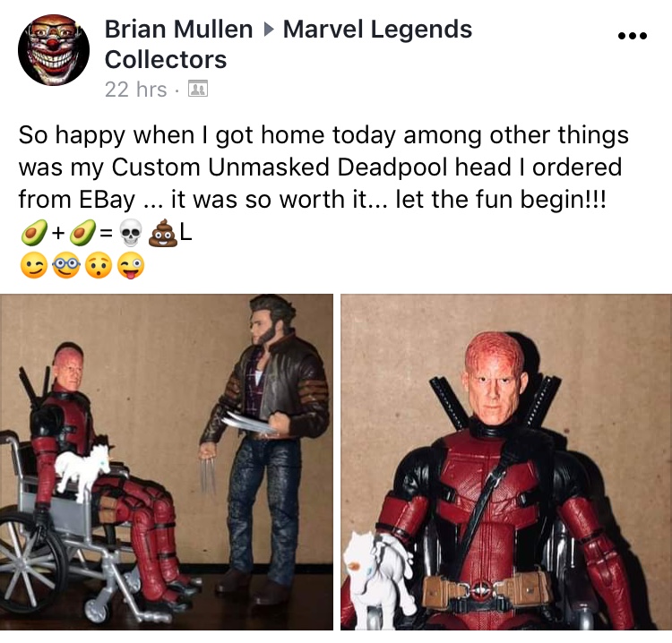Click the second avocado emoji
This screenshot has width=672, height=643.
point(82,233)
